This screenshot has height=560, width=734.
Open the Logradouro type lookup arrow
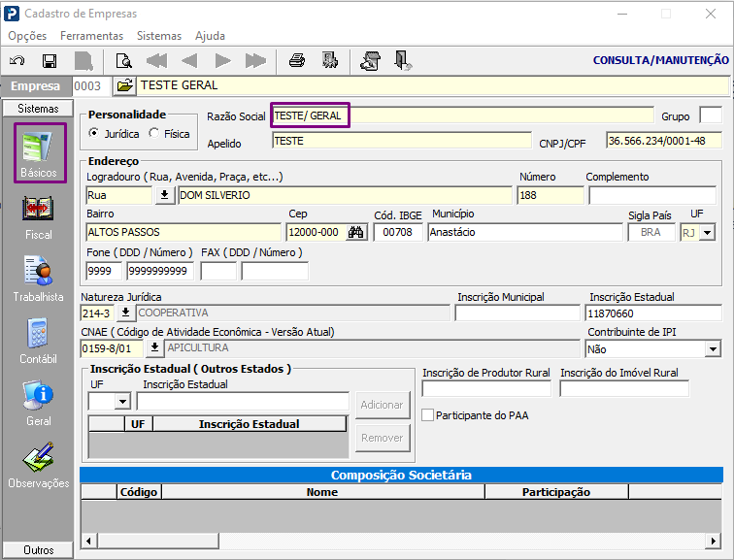(164, 195)
